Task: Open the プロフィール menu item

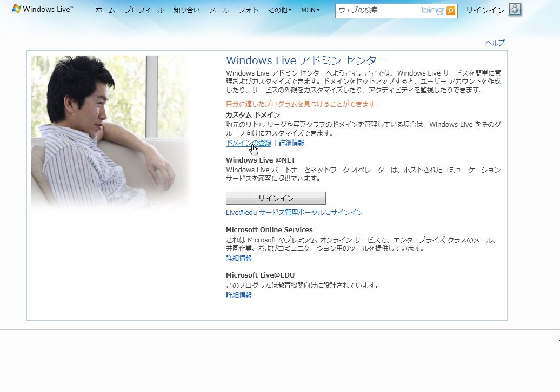Action: click(144, 10)
